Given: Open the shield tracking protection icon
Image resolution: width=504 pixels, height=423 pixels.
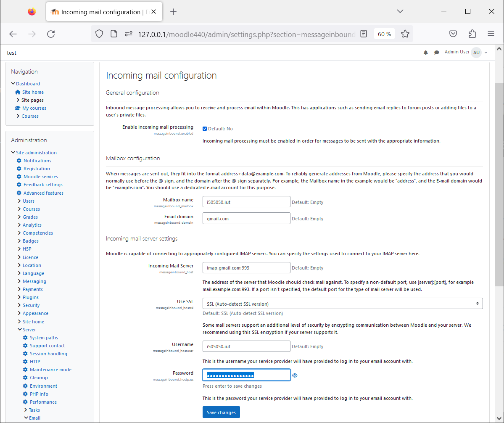Looking at the screenshot, I should pyautogui.click(x=99, y=34).
